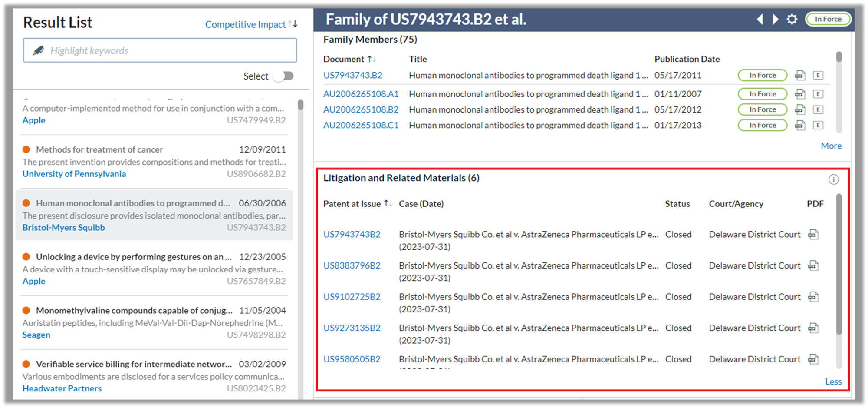The width and height of the screenshot is (868, 408).
Task: Click the E icon for AU2006265108.A1 row
Action: (x=818, y=94)
